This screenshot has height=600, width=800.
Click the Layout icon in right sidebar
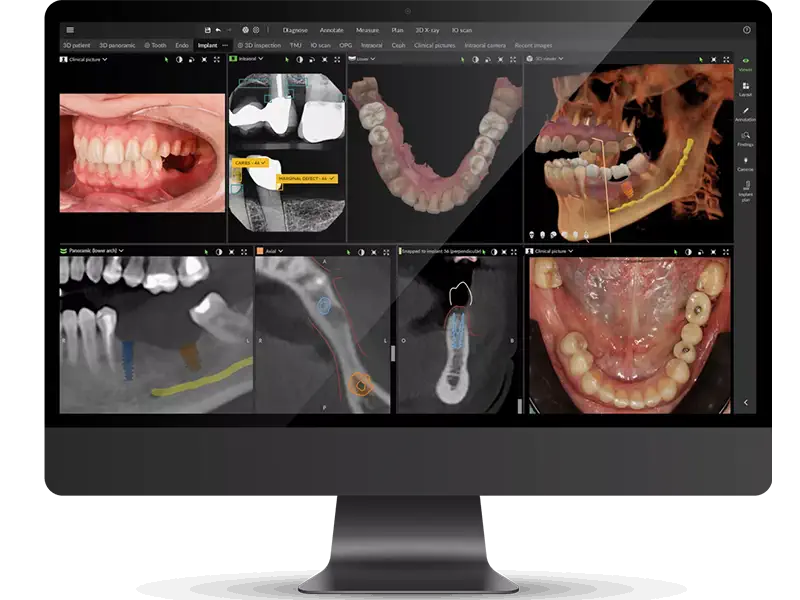pyautogui.click(x=746, y=89)
